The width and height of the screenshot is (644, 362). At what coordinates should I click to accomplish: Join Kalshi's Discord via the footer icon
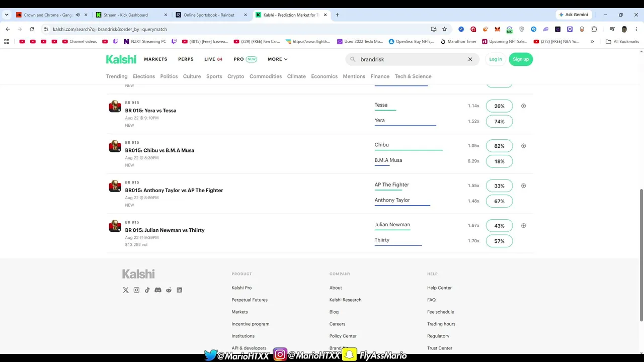click(x=158, y=290)
